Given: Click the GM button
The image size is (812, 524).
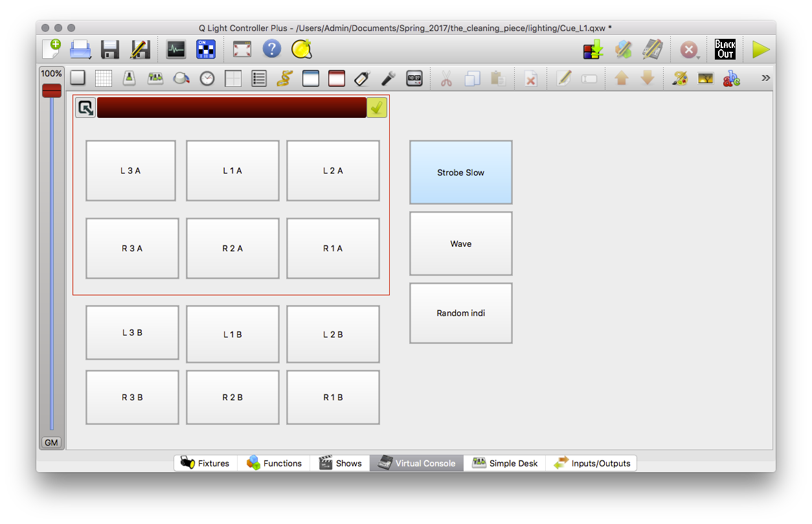Looking at the screenshot, I should click(x=51, y=443).
